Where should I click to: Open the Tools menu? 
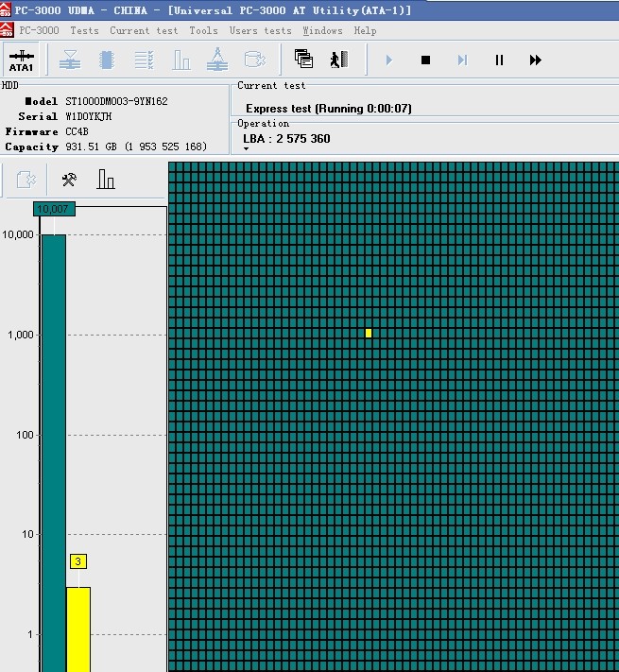(x=203, y=30)
